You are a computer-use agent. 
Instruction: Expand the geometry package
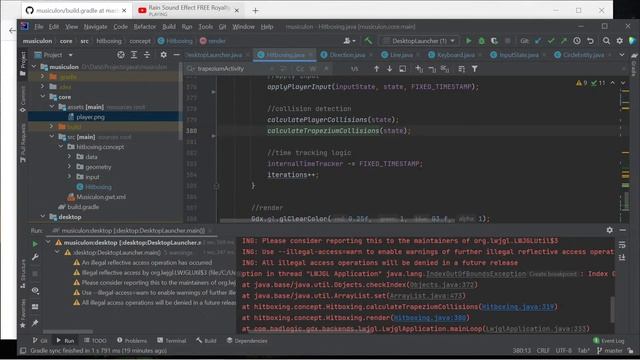(x=69, y=167)
